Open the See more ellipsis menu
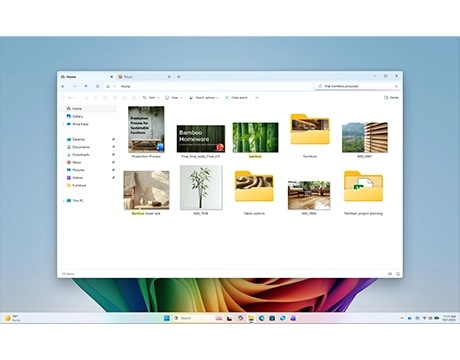Viewport: 460px width, 360px height. click(x=257, y=98)
